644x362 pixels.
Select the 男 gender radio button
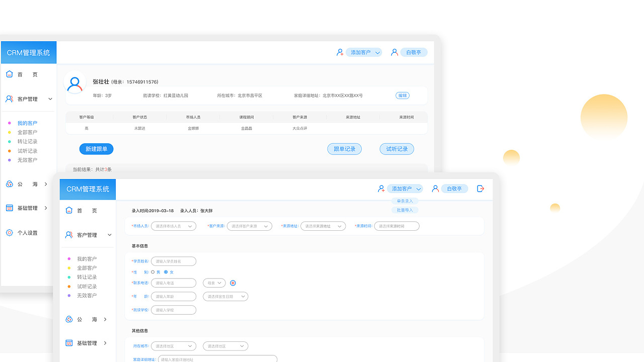tap(153, 272)
